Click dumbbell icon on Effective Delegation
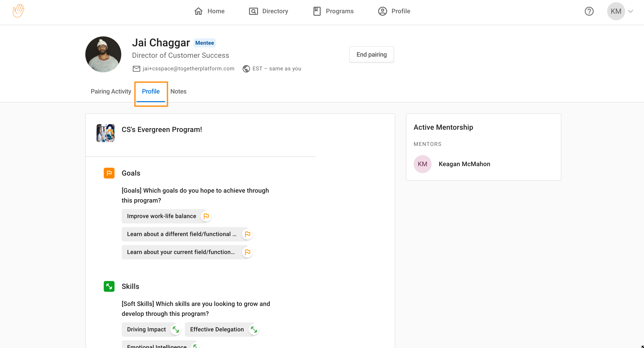The width and height of the screenshot is (644, 348). (254, 330)
